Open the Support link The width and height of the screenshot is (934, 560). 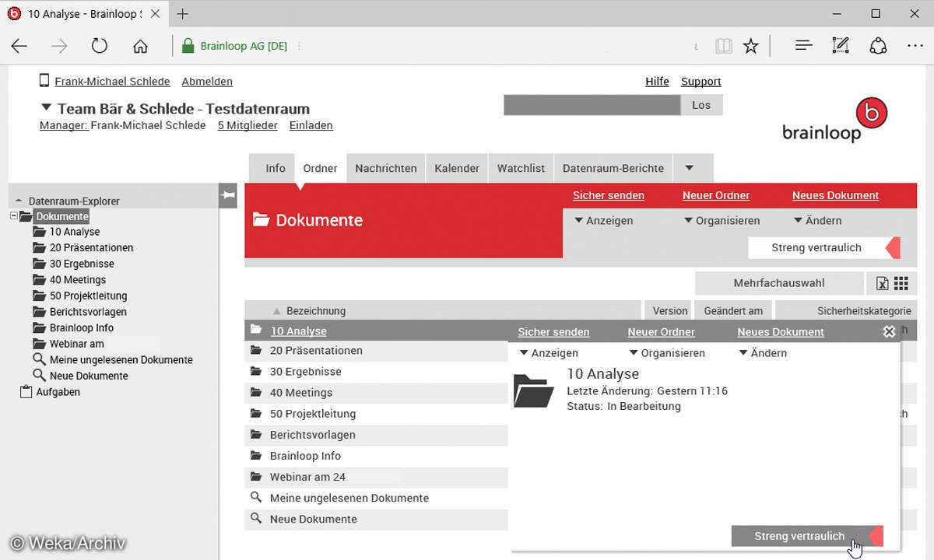coord(700,82)
